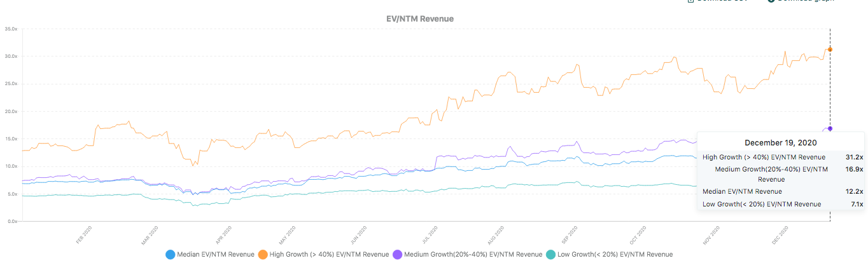Click the 0.0x y-axis label
This screenshot has height=263, width=868.
12,221
